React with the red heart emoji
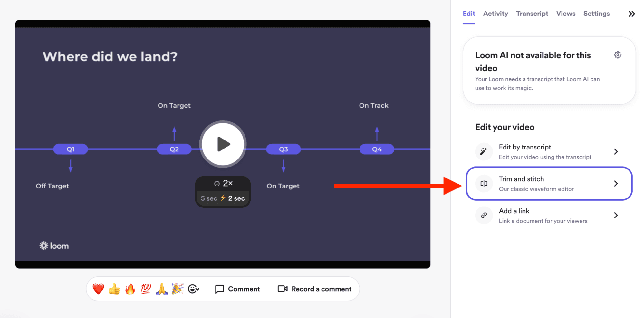Image resolution: width=644 pixels, height=318 pixels. (x=98, y=289)
